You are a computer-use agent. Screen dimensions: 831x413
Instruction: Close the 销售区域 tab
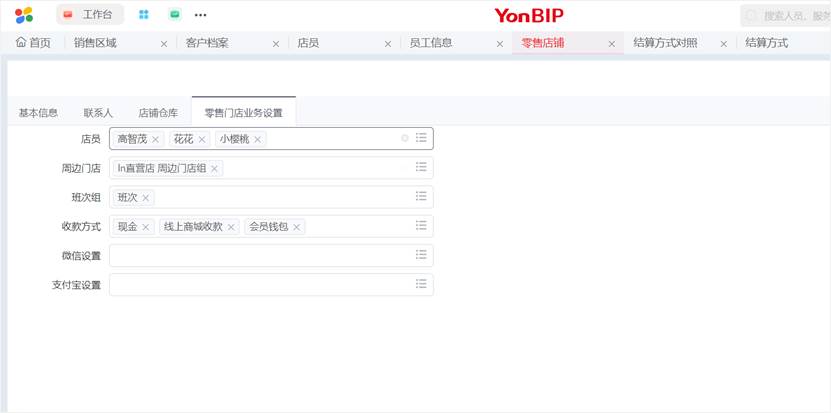click(164, 44)
